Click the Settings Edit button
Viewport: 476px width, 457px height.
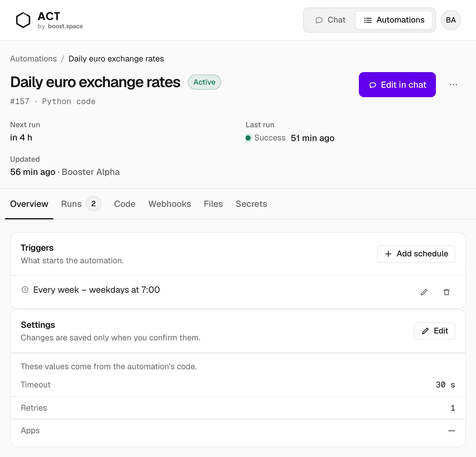click(x=434, y=331)
